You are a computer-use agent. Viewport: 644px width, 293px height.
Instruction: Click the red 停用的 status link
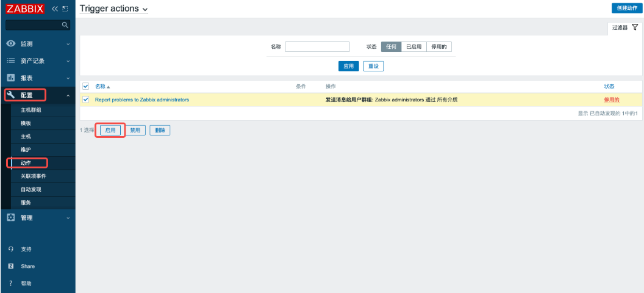[x=612, y=99]
